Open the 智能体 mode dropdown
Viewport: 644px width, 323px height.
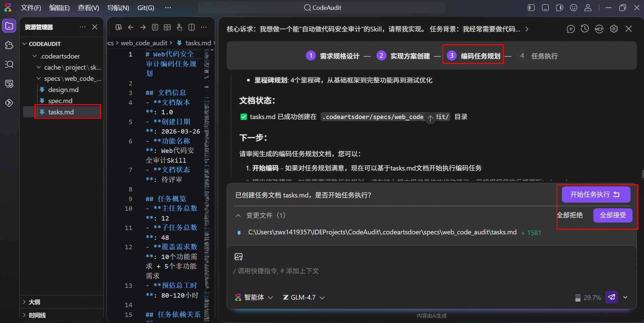[254, 298]
